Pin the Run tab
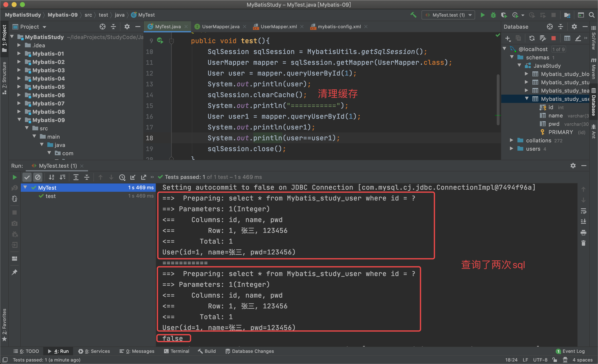This screenshot has height=364, width=598. click(x=15, y=272)
